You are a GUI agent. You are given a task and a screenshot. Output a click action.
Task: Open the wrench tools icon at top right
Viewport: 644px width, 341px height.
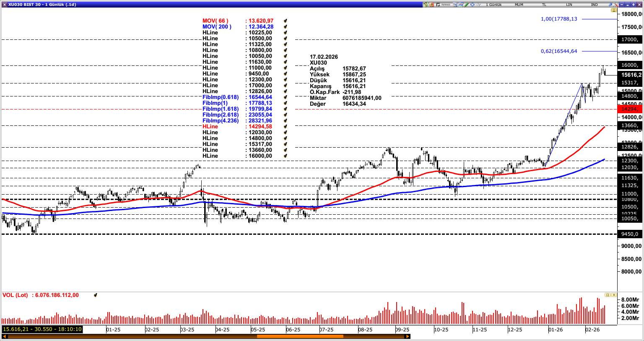[x=615, y=5]
